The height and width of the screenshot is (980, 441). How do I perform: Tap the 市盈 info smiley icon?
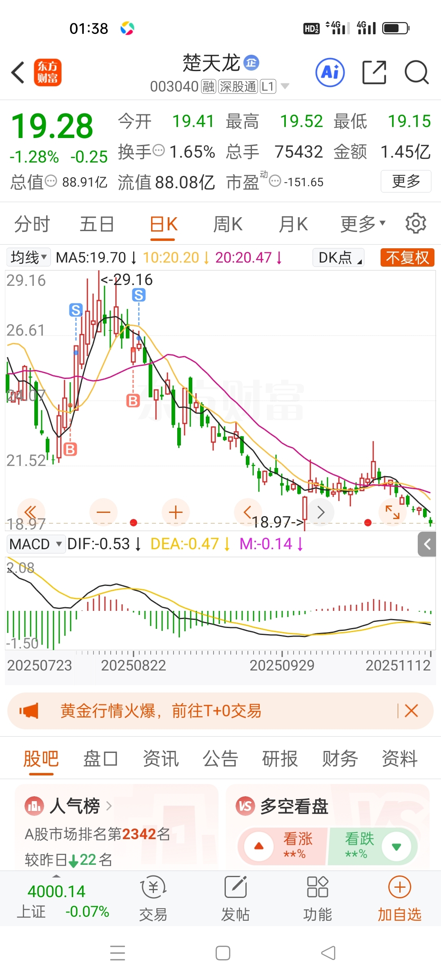point(275,180)
